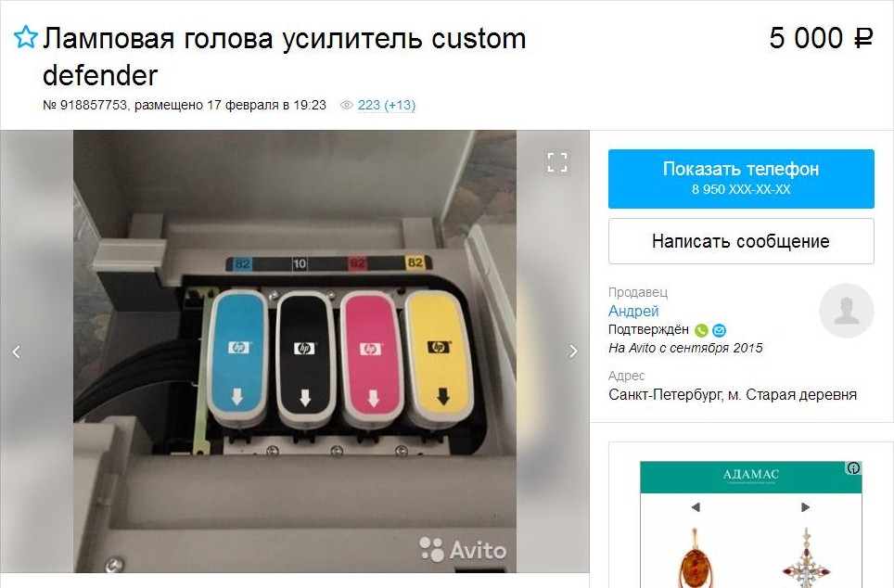Click blue email verified badge icon

coord(719,330)
